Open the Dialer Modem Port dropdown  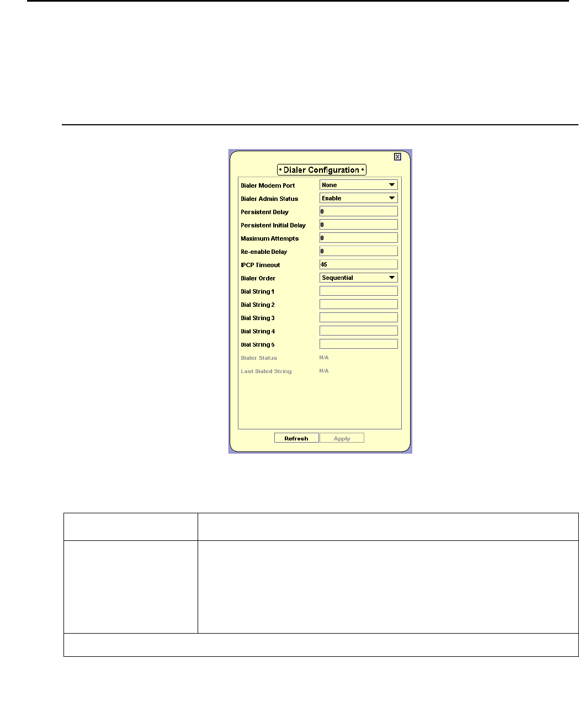[359, 185]
